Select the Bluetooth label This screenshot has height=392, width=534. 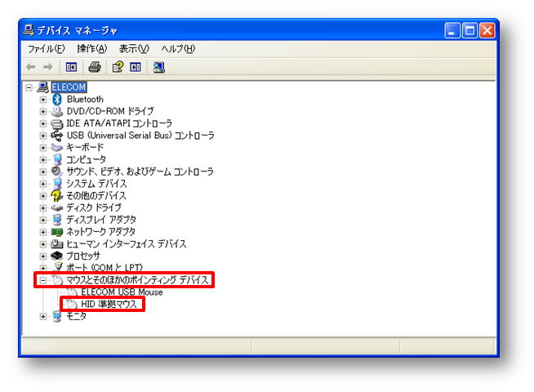tap(85, 100)
